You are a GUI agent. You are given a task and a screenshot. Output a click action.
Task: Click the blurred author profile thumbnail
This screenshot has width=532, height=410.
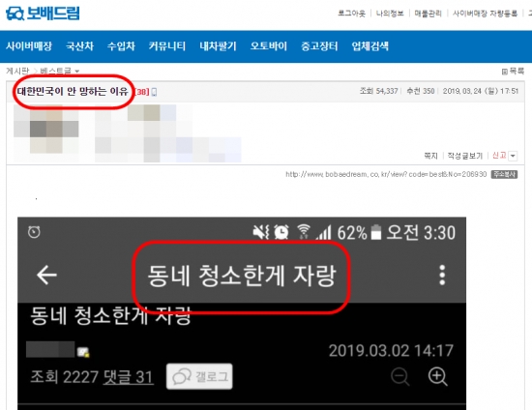click(46, 130)
